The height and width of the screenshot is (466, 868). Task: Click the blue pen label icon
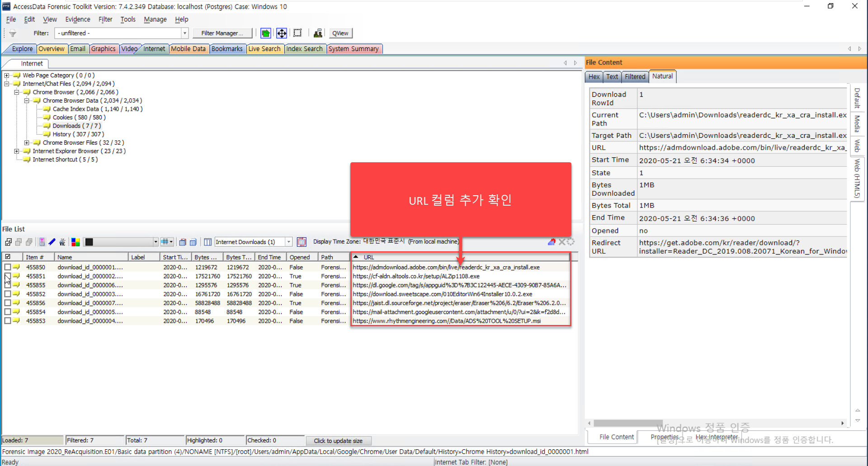(52, 242)
